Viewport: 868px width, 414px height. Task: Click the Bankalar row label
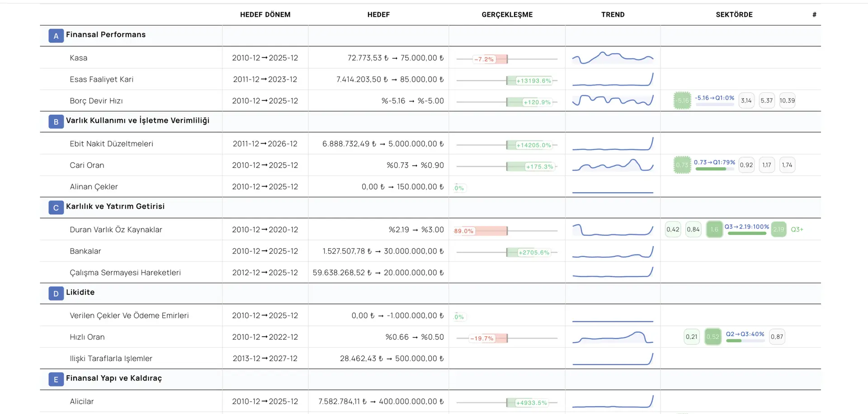(85, 251)
